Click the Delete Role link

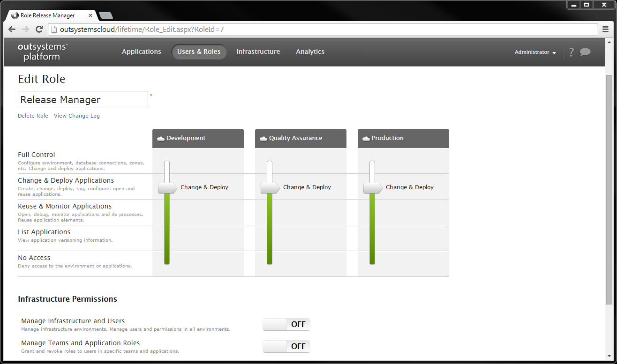(x=33, y=116)
